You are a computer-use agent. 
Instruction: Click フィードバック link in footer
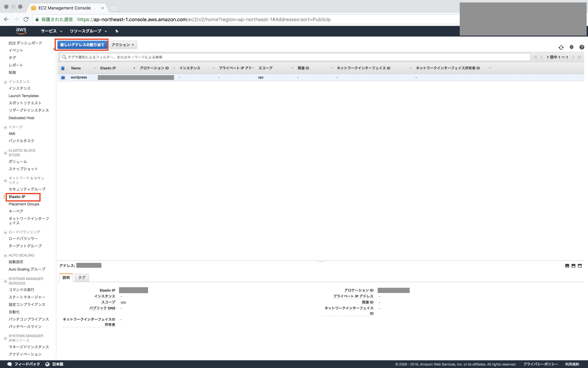[x=27, y=364]
